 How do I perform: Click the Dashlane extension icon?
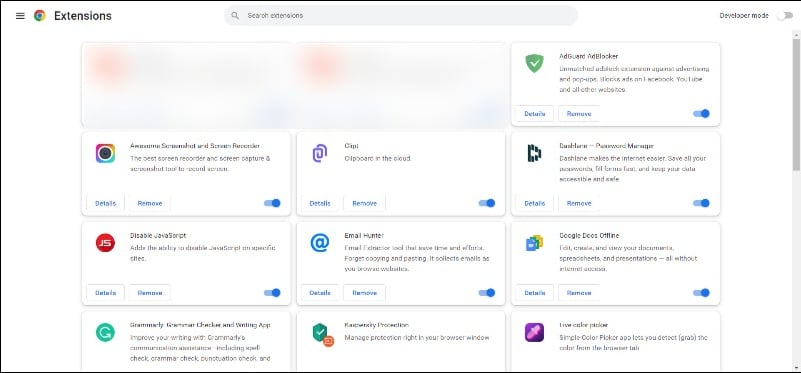534,153
